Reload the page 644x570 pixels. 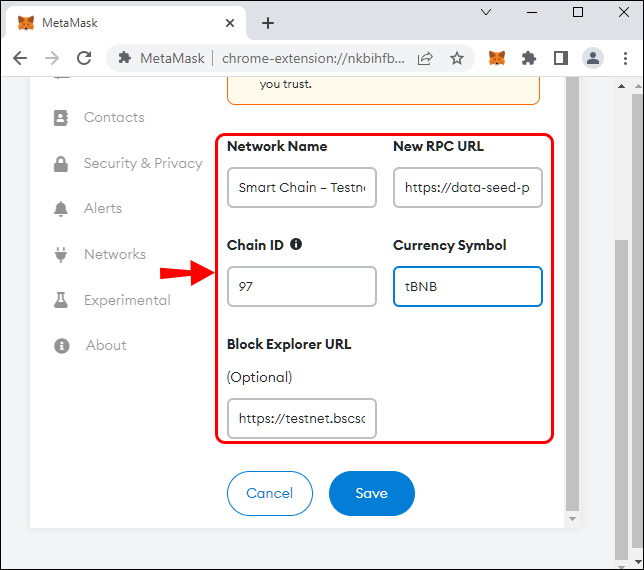click(x=85, y=58)
